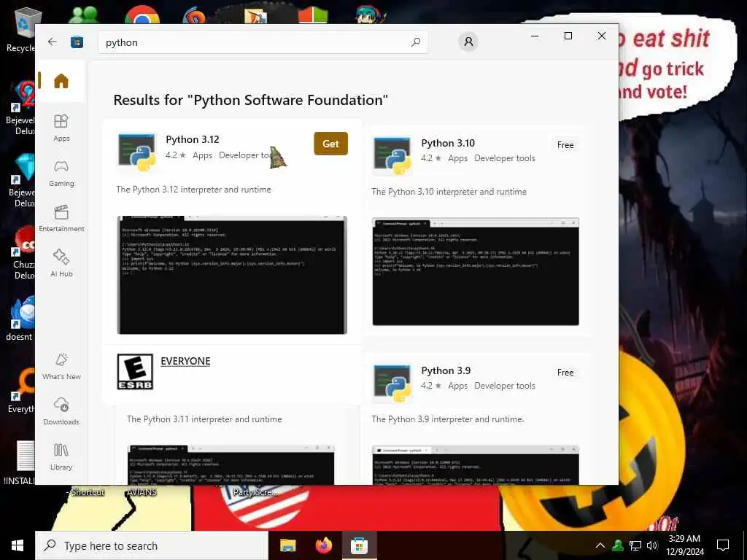Screen dimensions: 747x560
Task: Click 'The Python 3.9 interpreter and runtime.' text
Action: 448,419
